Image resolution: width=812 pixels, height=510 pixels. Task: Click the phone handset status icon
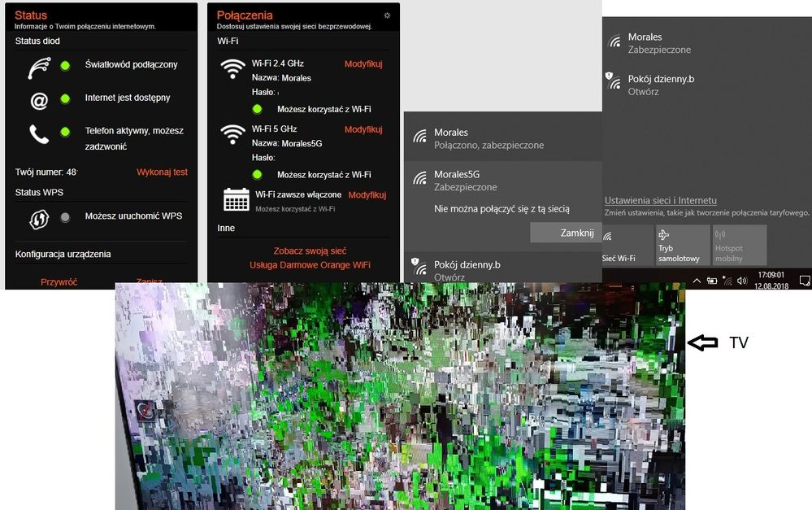point(38,133)
